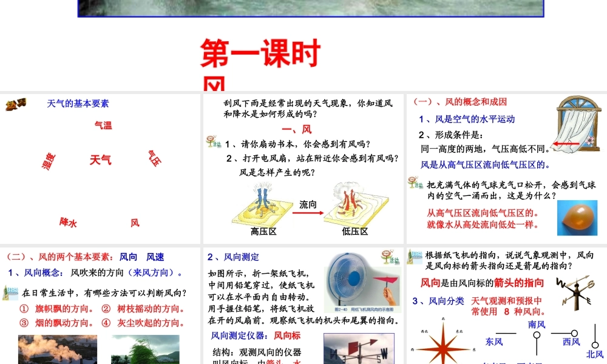Image resolution: width=607 pixels, height=364 pixels.
Task: Select the '气温' label on the weather slide
Action: tap(103, 126)
